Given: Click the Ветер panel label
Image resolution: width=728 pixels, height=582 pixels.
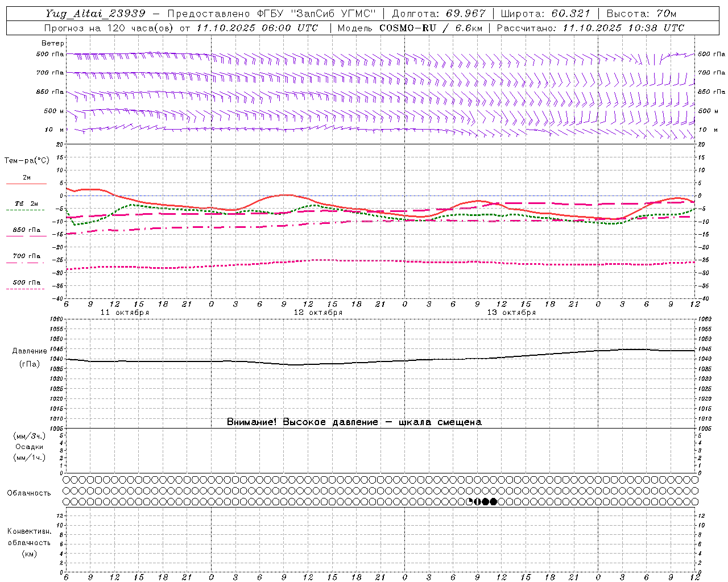Looking at the screenshot, I should pyautogui.click(x=52, y=43).
